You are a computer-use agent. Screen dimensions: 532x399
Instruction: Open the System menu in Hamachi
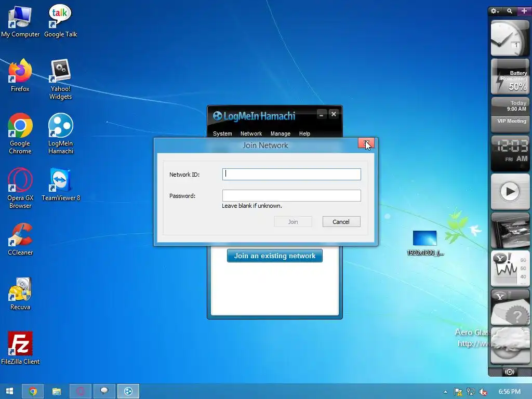pos(222,134)
